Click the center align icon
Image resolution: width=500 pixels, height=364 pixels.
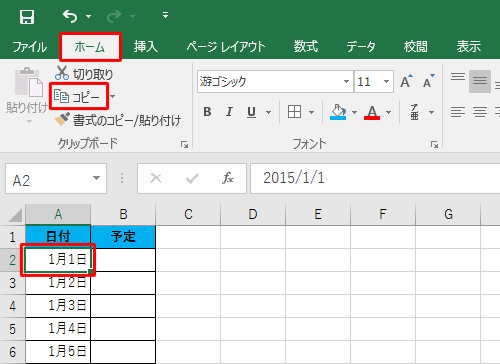coord(480,112)
